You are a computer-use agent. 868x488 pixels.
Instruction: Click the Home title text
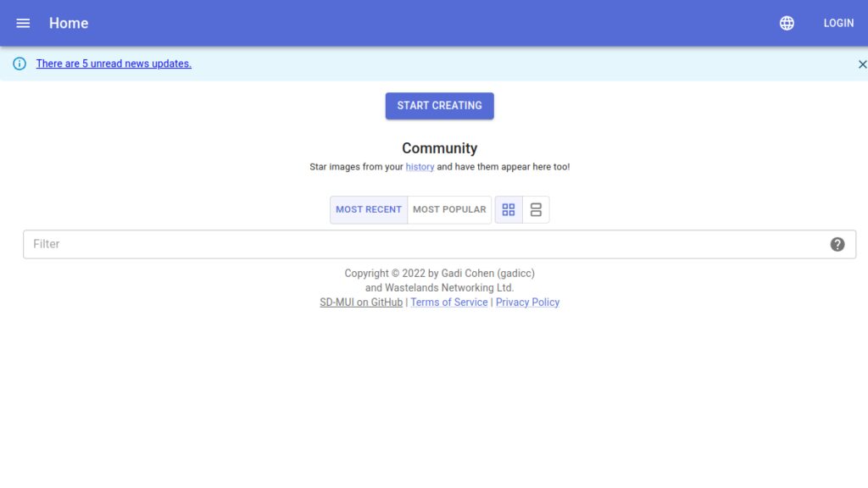coord(69,23)
